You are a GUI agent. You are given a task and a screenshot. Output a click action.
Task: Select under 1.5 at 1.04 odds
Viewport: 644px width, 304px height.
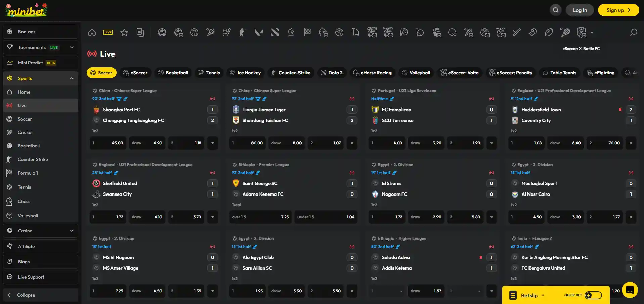click(x=326, y=217)
